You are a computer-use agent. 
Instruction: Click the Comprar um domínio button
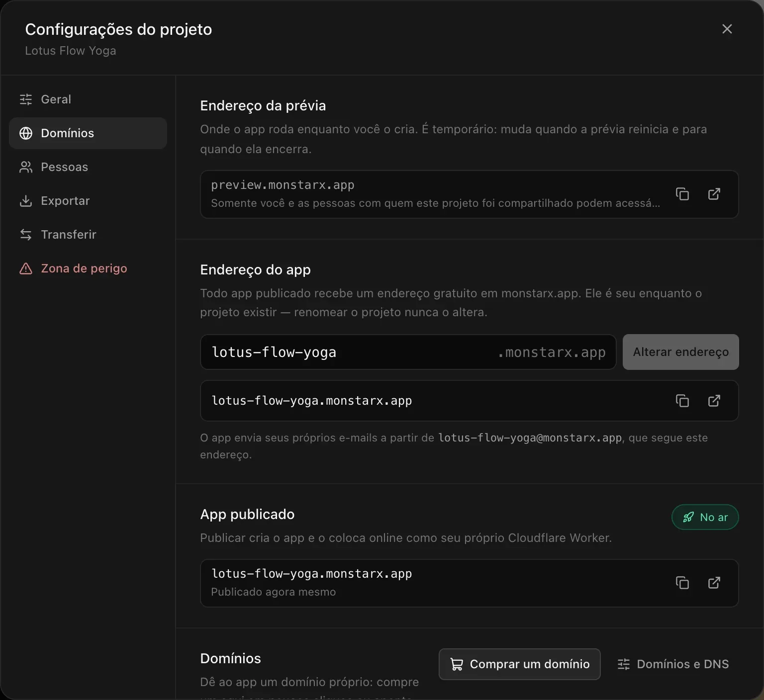coord(520,664)
